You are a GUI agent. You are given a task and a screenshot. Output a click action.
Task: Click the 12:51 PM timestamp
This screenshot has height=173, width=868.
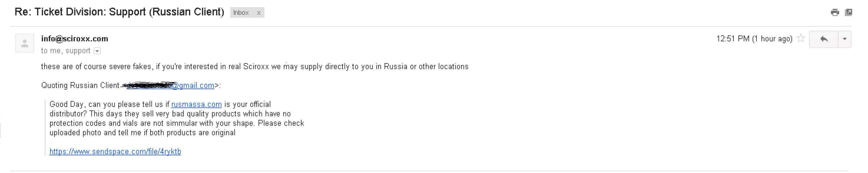click(754, 39)
